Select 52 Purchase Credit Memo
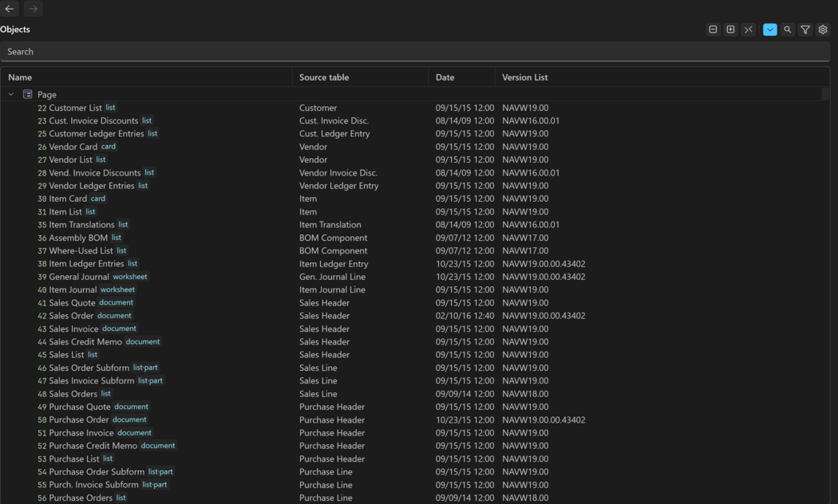838x504 pixels. point(87,446)
